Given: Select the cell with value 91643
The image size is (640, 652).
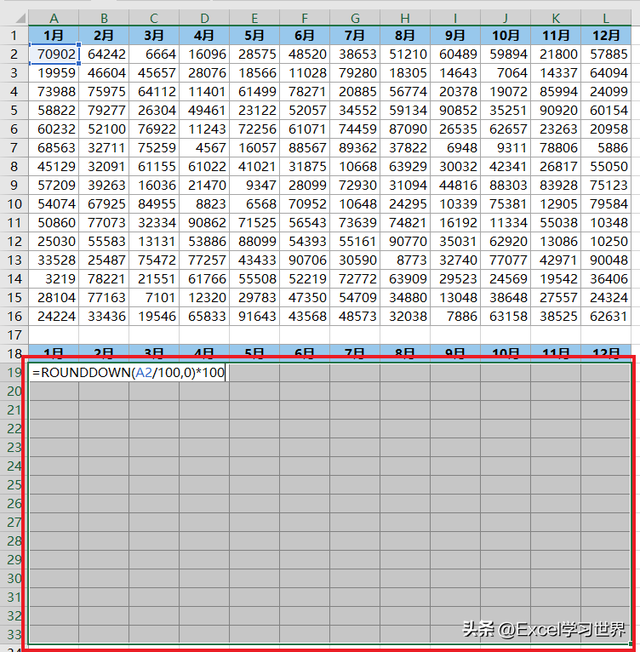Looking at the screenshot, I should [x=255, y=316].
